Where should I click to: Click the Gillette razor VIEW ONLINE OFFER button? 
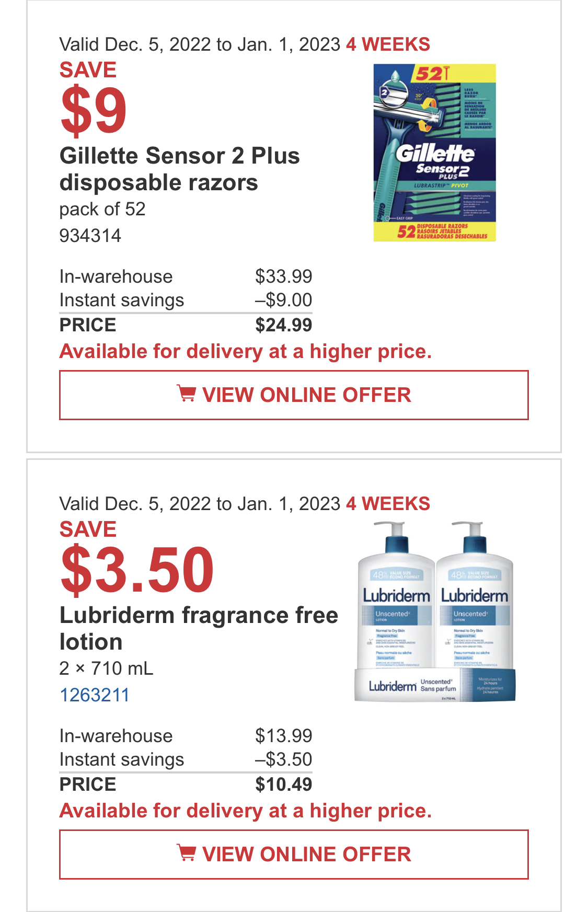click(x=294, y=395)
